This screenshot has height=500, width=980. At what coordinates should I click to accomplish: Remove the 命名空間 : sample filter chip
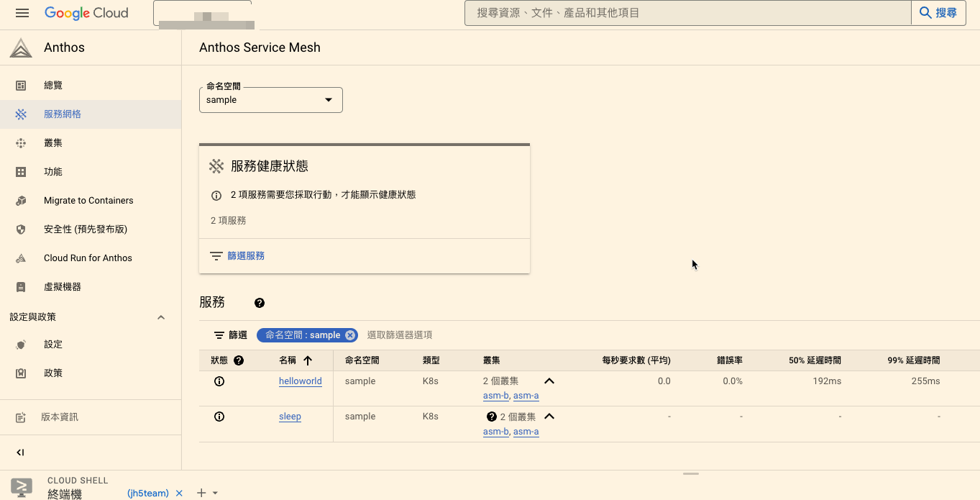pos(349,335)
